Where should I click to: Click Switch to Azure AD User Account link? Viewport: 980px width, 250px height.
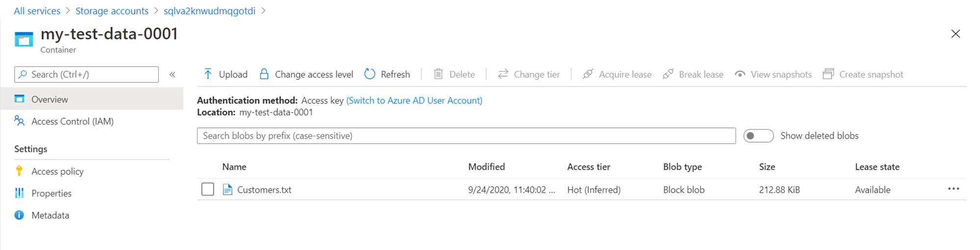tap(414, 100)
